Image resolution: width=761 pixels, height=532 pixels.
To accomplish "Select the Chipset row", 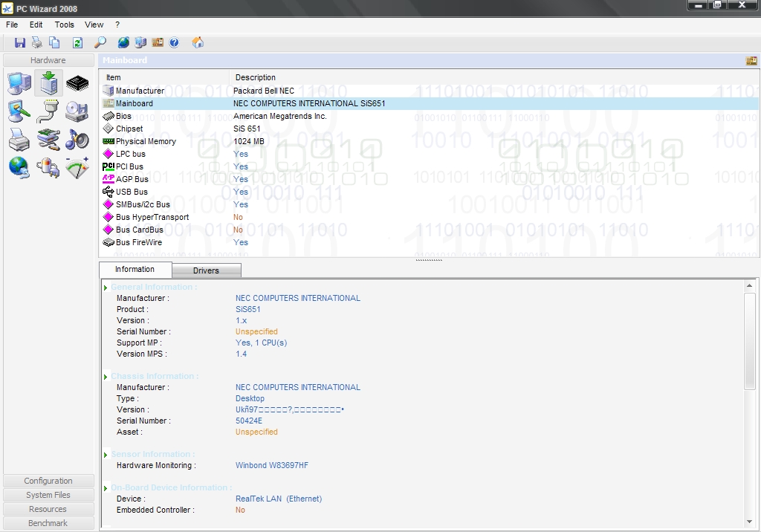I will click(430, 129).
